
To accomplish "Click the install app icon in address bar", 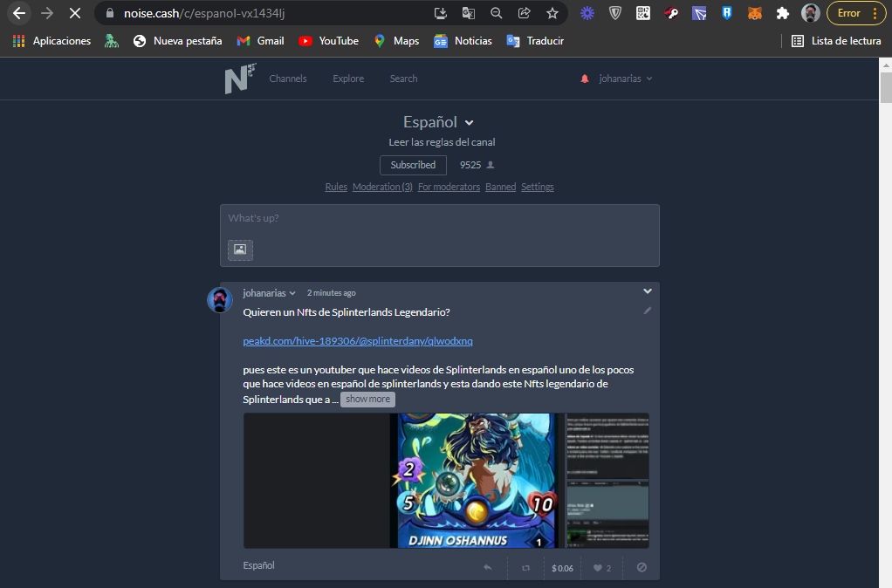I will [440, 13].
